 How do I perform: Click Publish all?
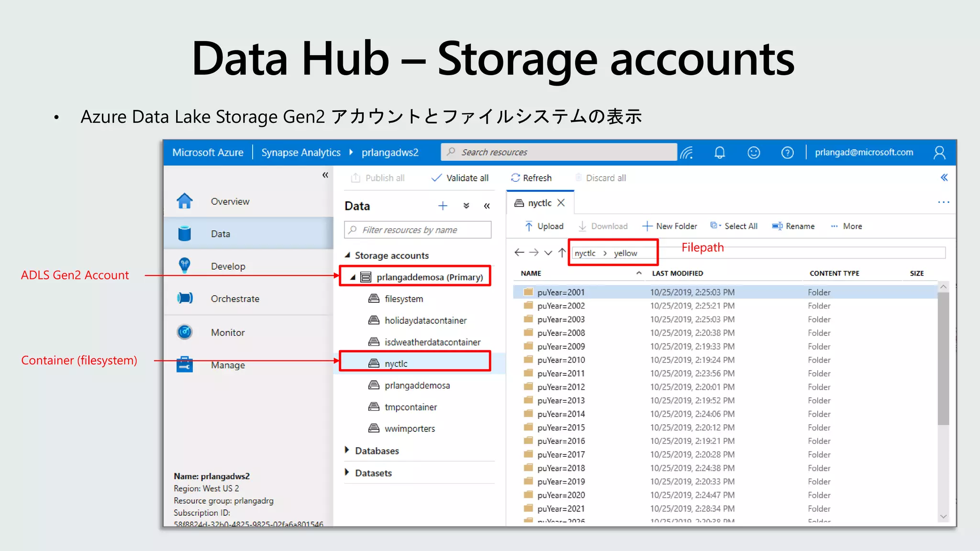coord(378,178)
